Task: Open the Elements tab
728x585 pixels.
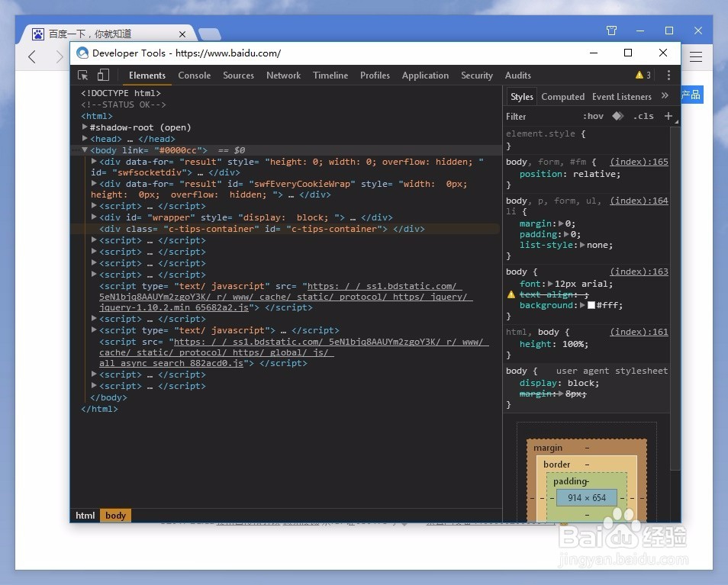Action: coord(147,76)
